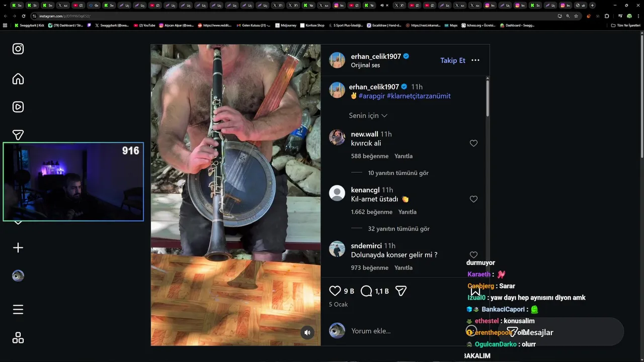Open the hamburger More menu in the sidebar

click(18, 310)
